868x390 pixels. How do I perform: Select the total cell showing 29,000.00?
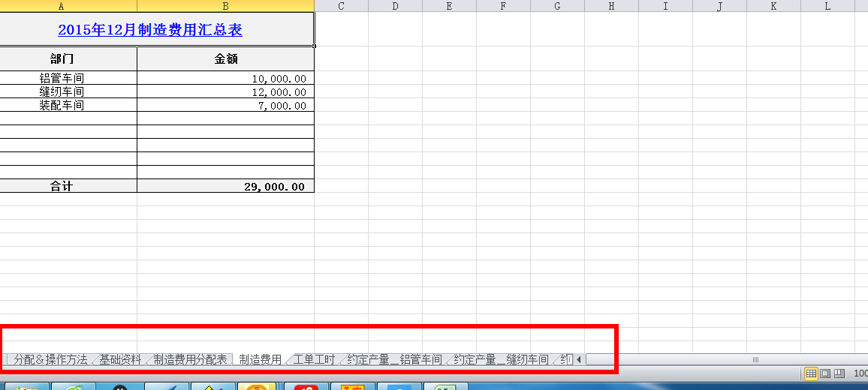tap(225, 186)
